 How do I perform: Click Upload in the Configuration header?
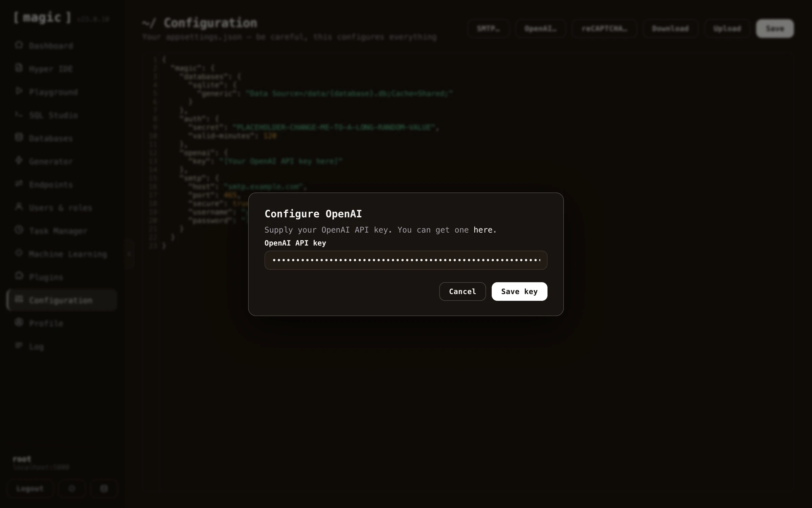[x=727, y=28]
